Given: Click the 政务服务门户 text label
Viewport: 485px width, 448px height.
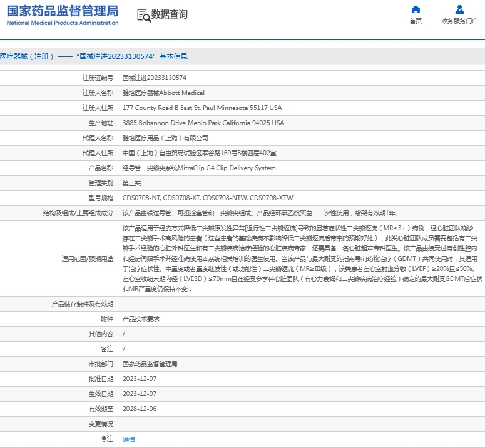Looking at the screenshot, I should tap(459, 21).
